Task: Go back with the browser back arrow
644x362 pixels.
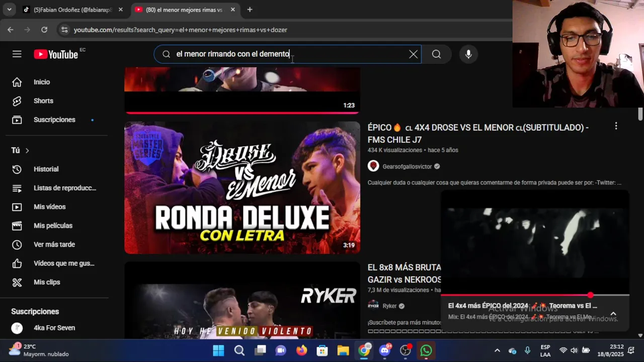Action: [x=11, y=30]
